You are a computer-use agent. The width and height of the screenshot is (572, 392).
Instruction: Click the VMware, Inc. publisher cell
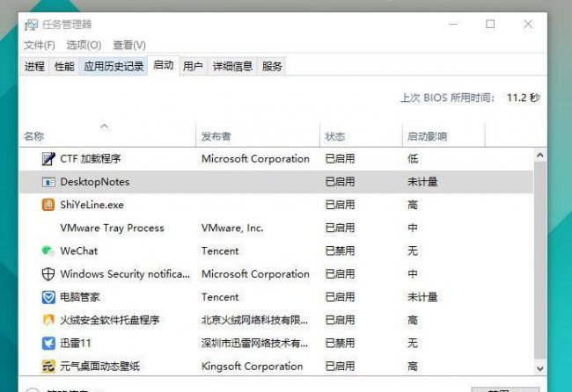pyautogui.click(x=232, y=228)
